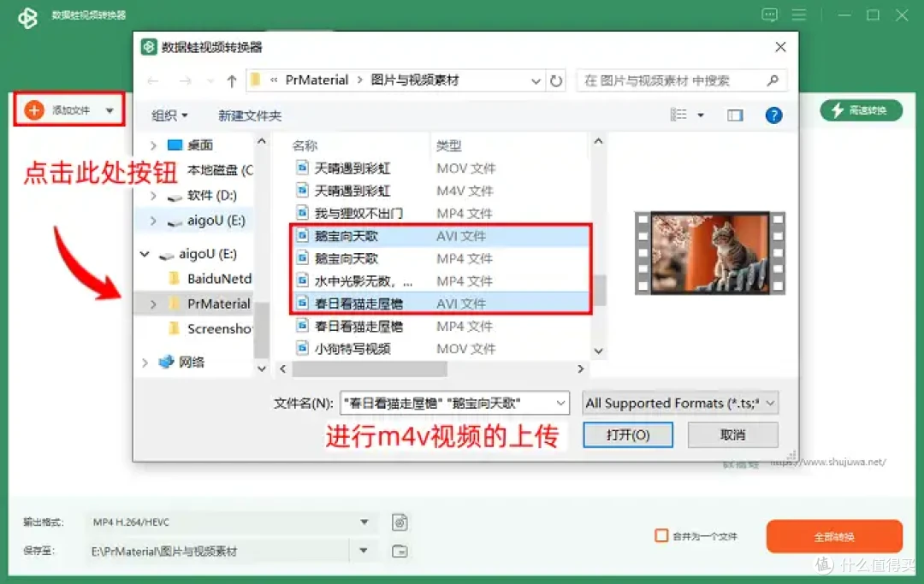Screen dimensions: 924x584
Task: Change the view layout icon
Action: 678,115
